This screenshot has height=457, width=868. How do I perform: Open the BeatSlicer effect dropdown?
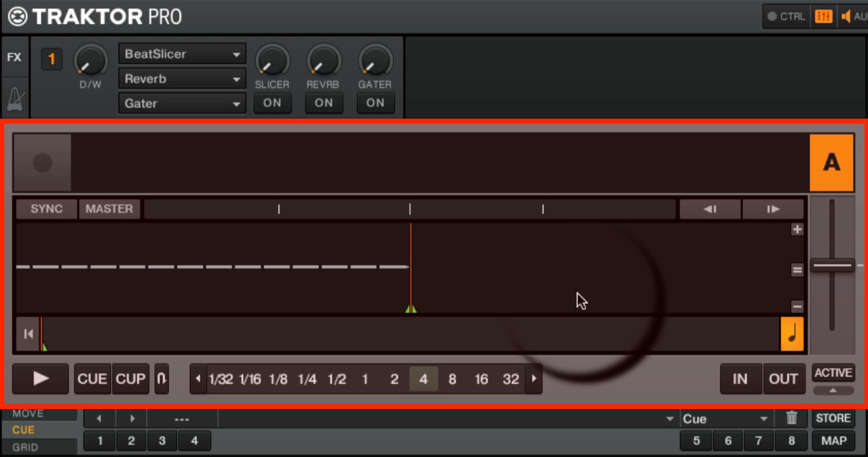(182, 54)
